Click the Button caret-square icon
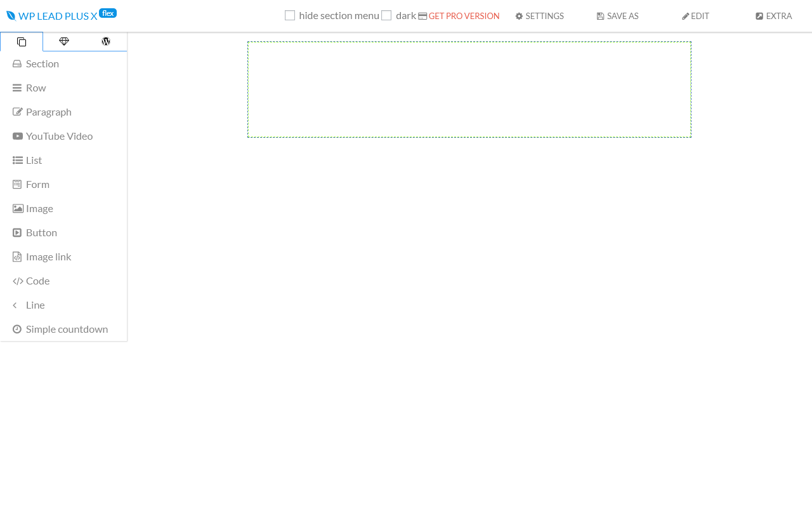 [17, 232]
